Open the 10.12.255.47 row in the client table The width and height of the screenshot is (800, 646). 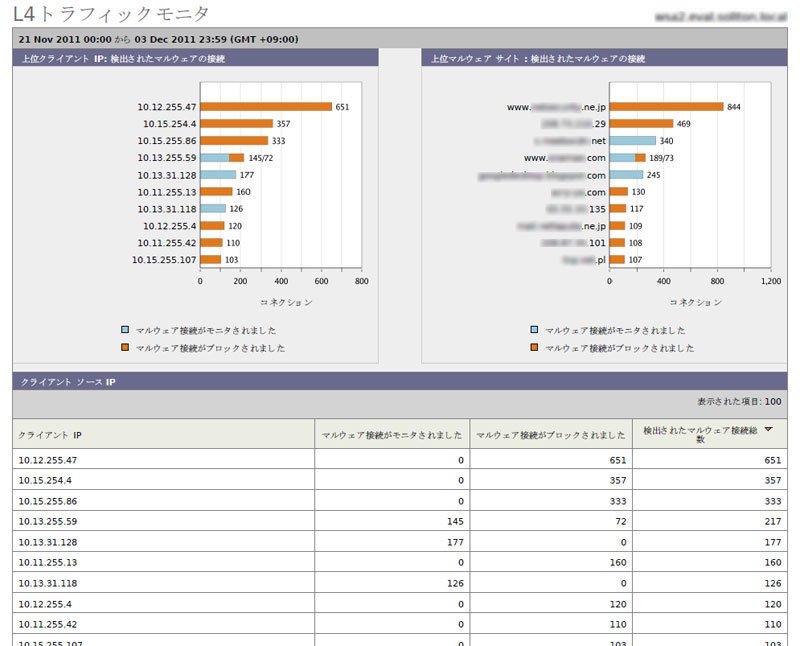coord(399,460)
